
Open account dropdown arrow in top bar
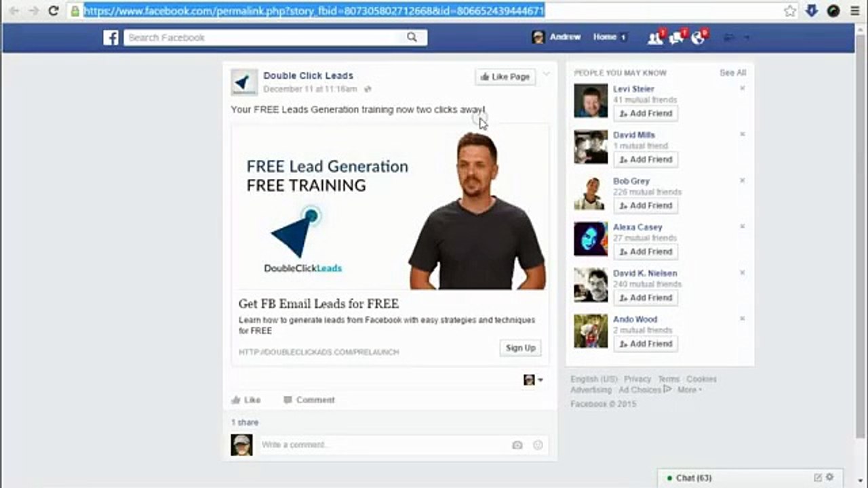tap(747, 37)
